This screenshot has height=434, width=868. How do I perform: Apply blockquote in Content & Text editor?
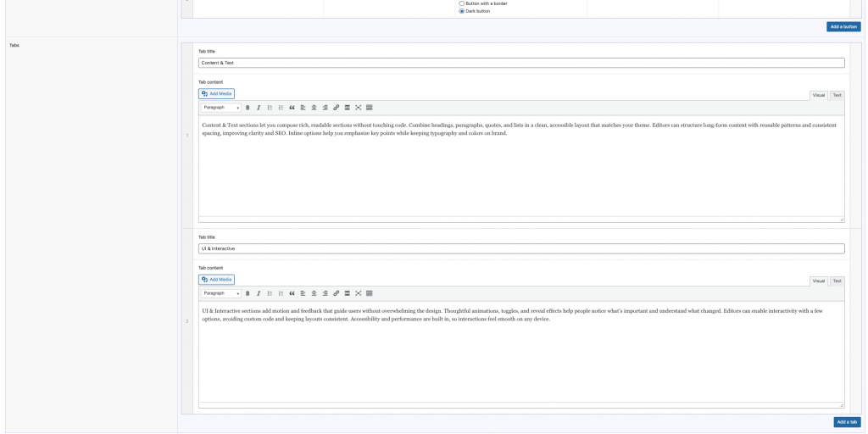click(292, 108)
